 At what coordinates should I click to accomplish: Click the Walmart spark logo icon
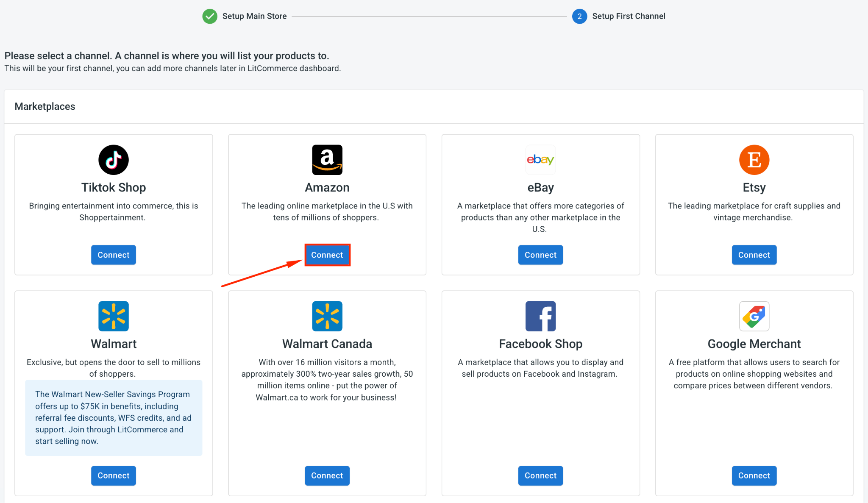tap(114, 316)
